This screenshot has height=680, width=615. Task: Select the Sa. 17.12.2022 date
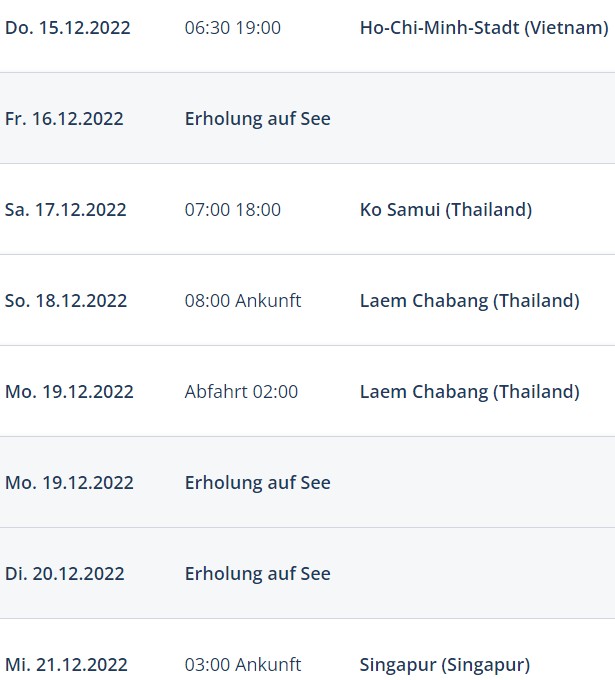[65, 210]
